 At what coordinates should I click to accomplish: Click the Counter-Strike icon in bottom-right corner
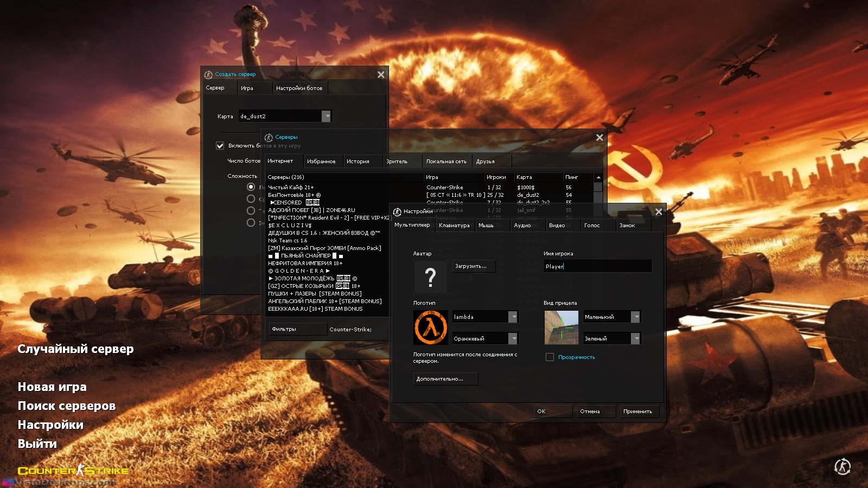[842, 466]
